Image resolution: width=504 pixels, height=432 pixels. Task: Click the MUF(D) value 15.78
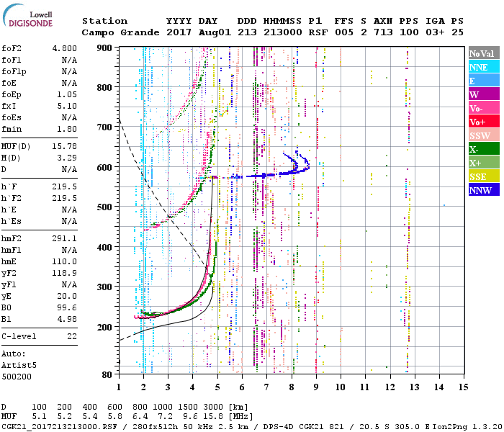65,147
